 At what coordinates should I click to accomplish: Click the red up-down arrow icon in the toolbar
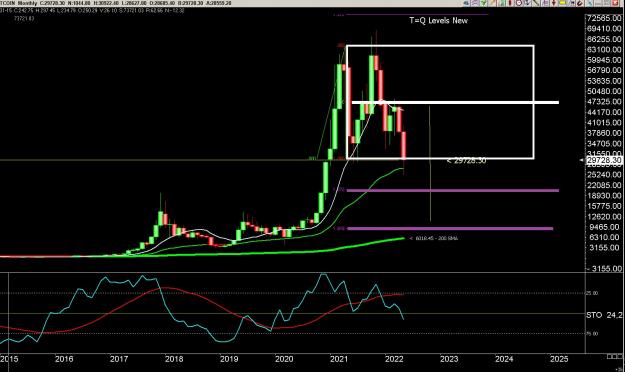[x=554, y=3]
